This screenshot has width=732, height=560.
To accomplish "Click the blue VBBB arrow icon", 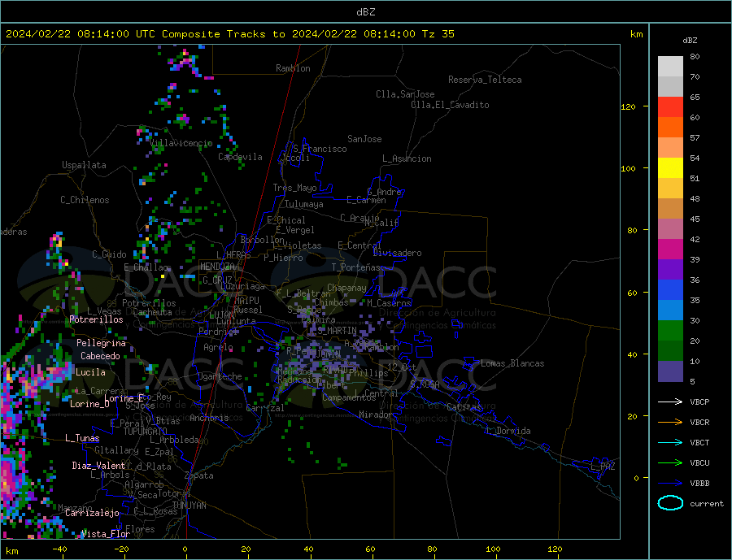I will click(670, 484).
